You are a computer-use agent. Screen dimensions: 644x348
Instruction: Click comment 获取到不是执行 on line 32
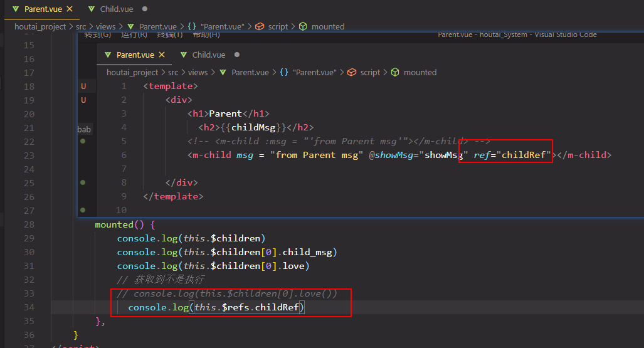tap(161, 280)
